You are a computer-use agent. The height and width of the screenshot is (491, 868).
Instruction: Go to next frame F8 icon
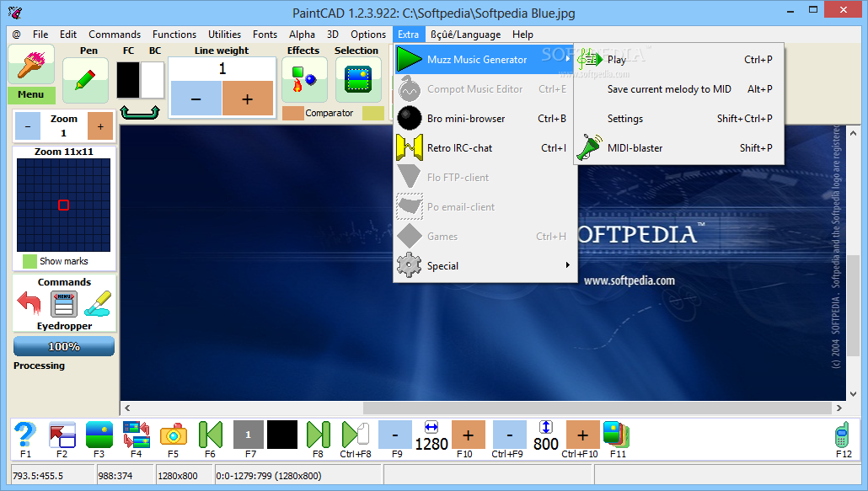click(x=319, y=435)
